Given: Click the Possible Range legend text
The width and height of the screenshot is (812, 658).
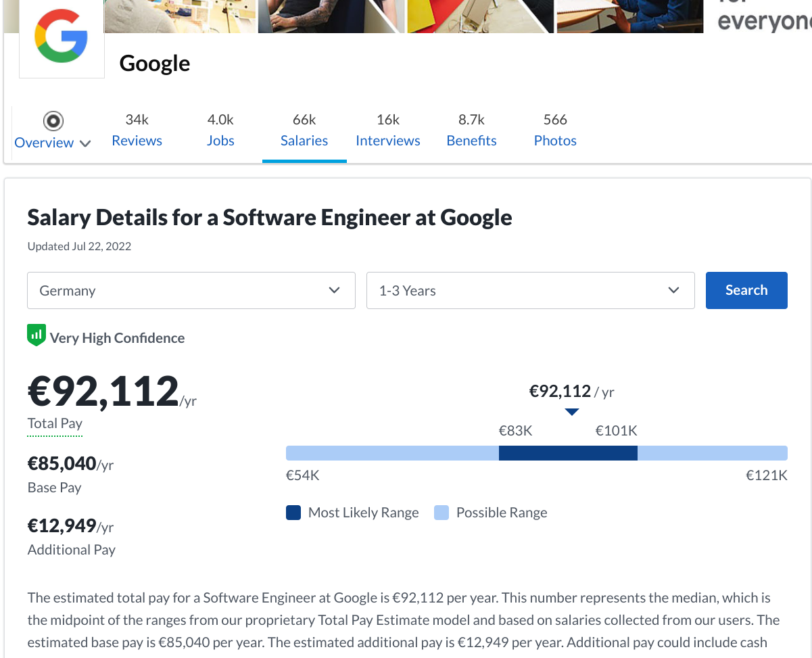Looking at the screenshot, I should 502,513.
